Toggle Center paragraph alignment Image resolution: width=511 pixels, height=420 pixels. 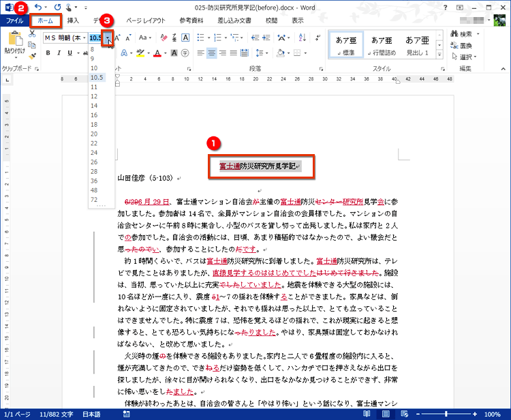212,52
